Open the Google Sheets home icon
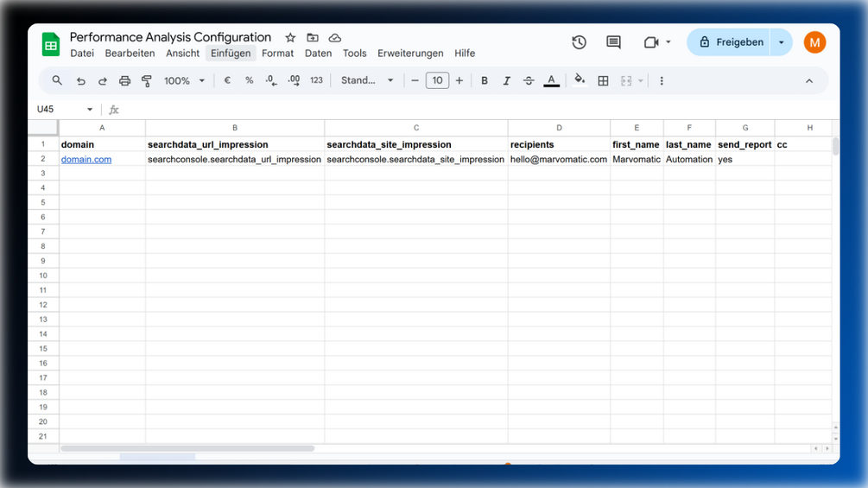The height and width of the screenshot is (488, 868). click(51, 44)
